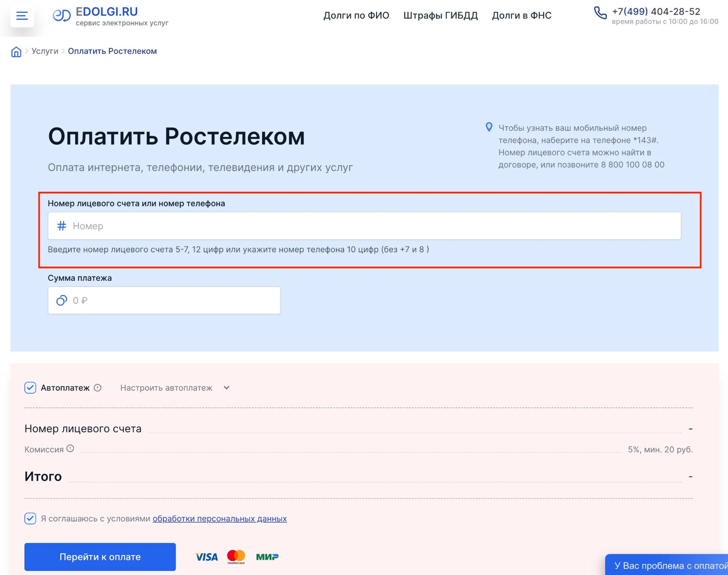Click the info icon beside Комиссия
This screenshot has height=575, width=728.
tap(70, 449)
